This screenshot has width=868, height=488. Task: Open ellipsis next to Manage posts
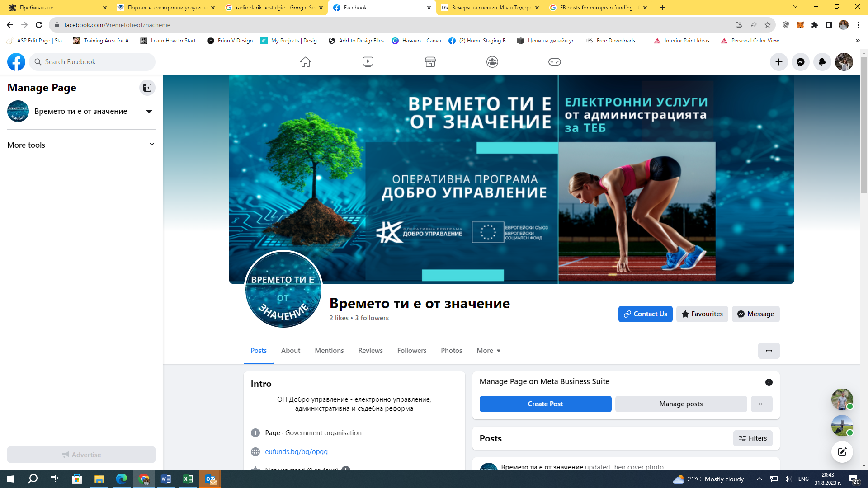tap(762, 404)
